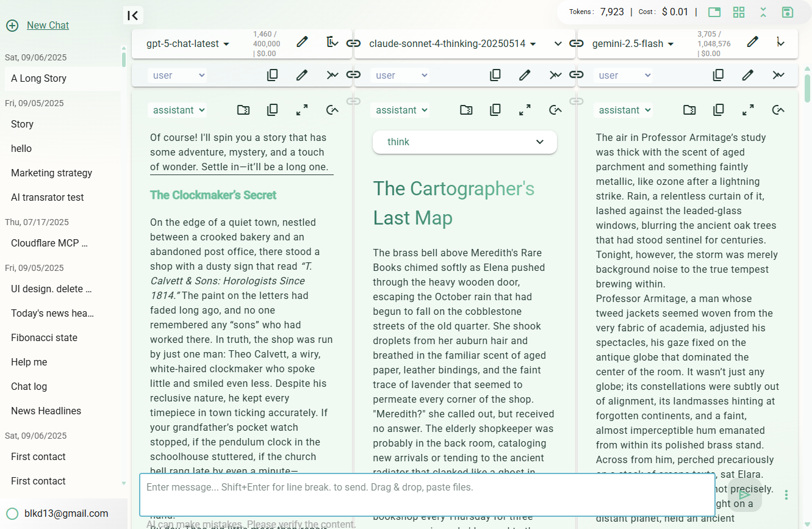Image resolution: width=812 pixels, height=529 pixels.
Task: Switch to grid layout view icon
Action: pyautogui.click(x=739, y=12)
